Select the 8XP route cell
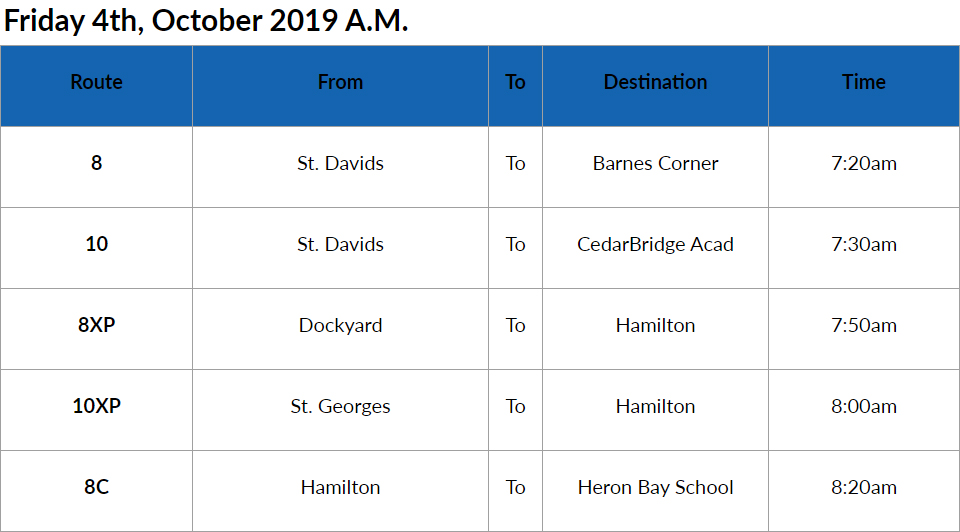Viewport: 960px width, 532px height. point(96,325)
